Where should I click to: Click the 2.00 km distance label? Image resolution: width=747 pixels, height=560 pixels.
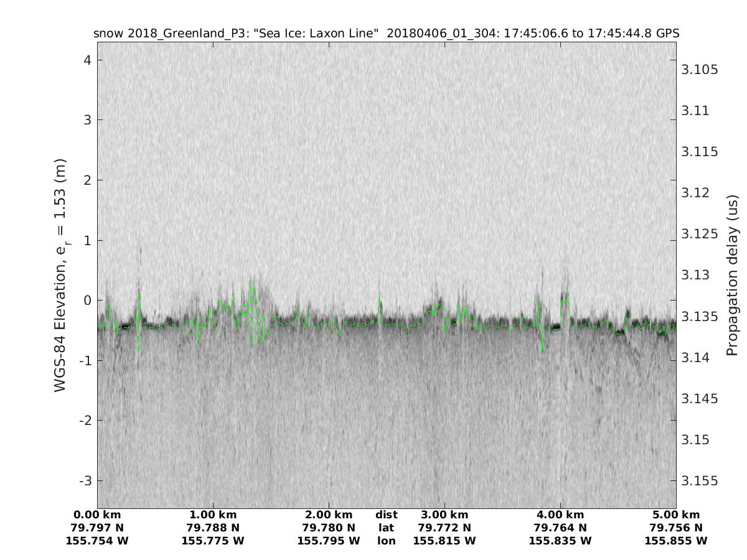pyautogui.click(x=329, y=515)
